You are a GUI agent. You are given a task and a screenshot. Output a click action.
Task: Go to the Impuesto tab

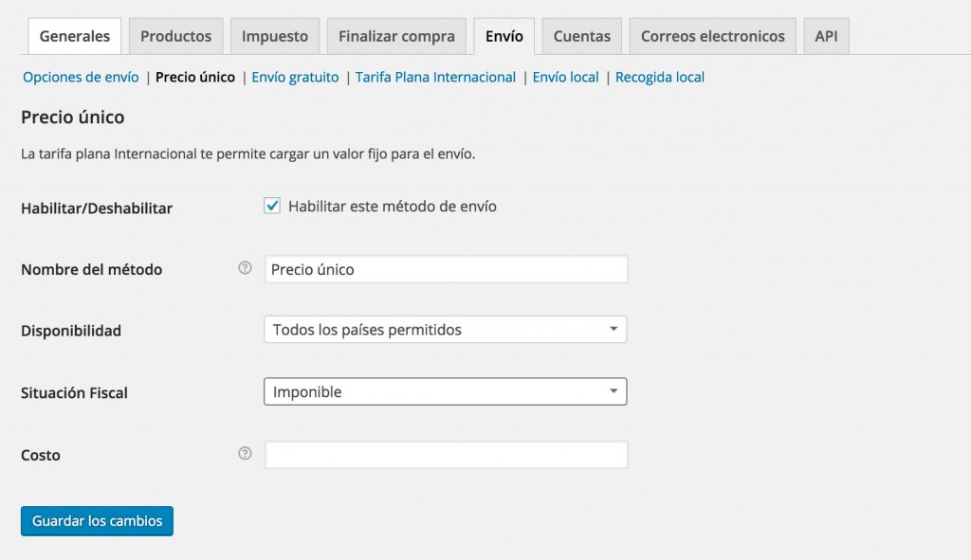pos(275,36)
